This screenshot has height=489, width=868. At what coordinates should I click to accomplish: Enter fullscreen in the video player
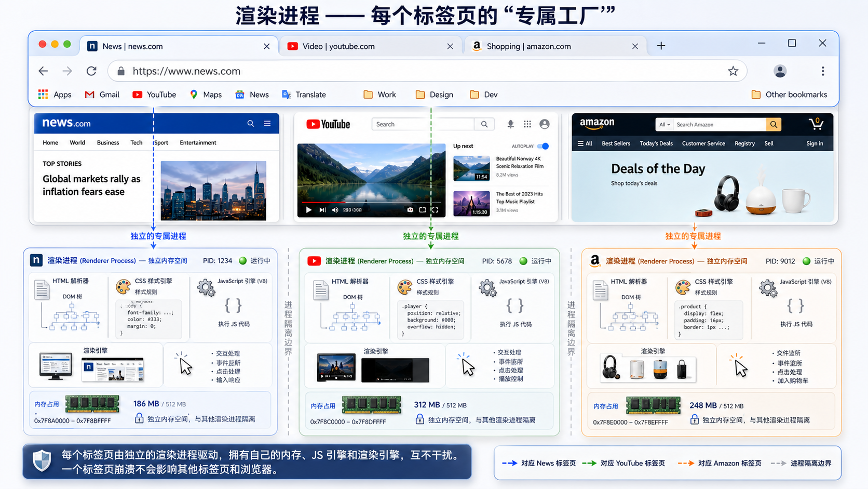(435, 210)
